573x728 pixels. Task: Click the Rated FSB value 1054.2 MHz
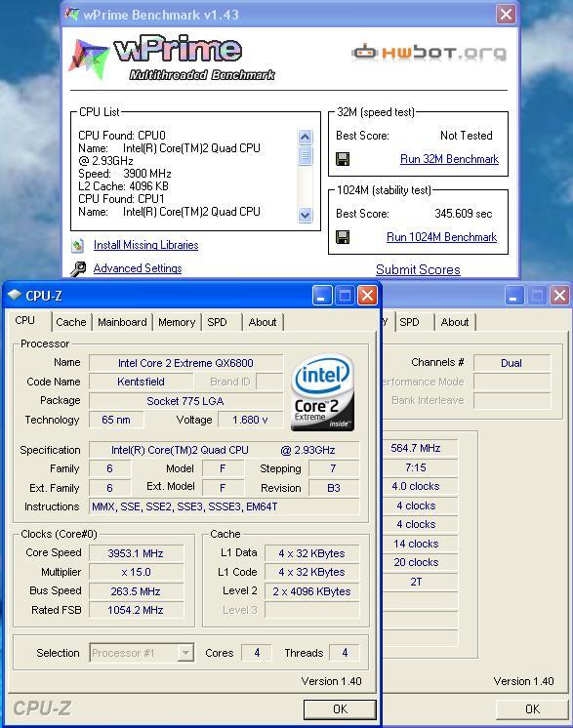point(136,610)
